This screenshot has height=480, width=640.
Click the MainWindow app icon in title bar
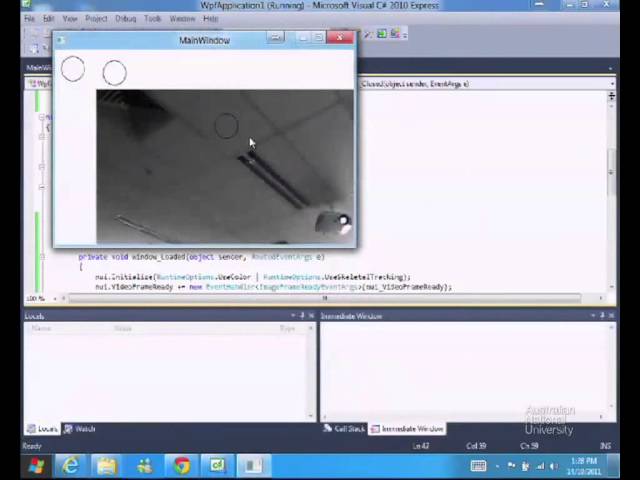coord(61,40)
